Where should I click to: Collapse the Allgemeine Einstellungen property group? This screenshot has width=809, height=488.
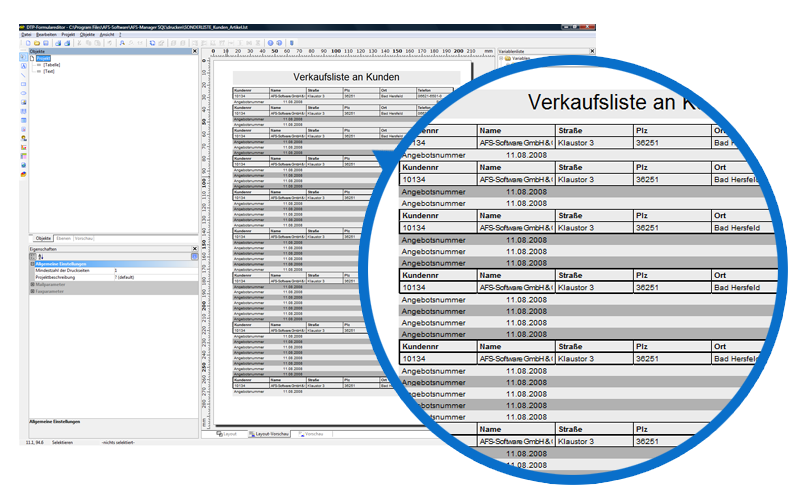pos(33,264)
